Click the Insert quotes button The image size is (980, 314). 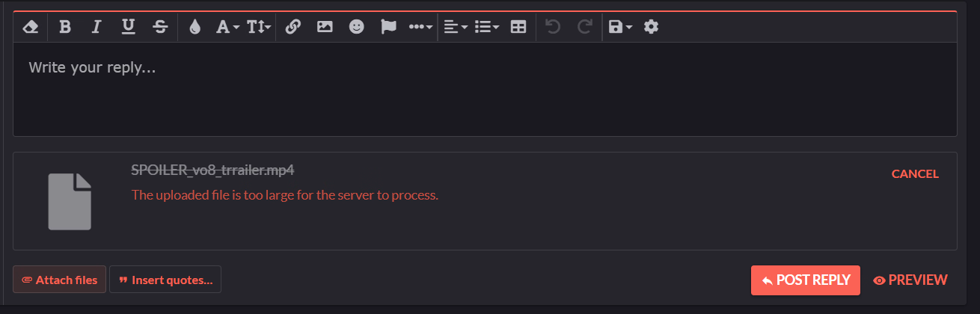click(165, 280)
